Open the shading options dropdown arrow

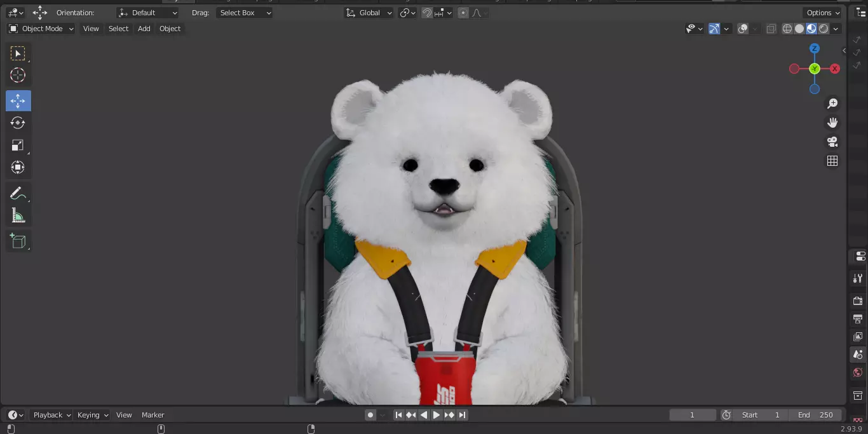pyautogui.click(x=836, y=29)
